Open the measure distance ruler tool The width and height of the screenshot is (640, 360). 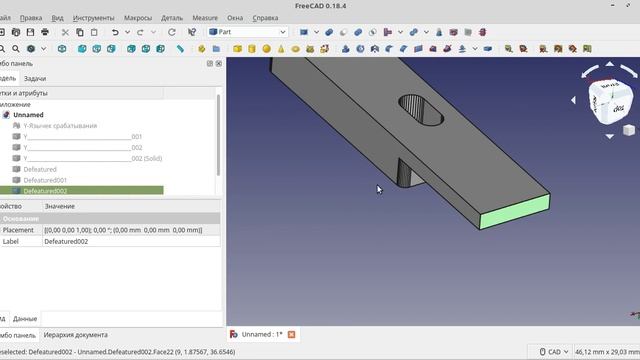point(180,49)
